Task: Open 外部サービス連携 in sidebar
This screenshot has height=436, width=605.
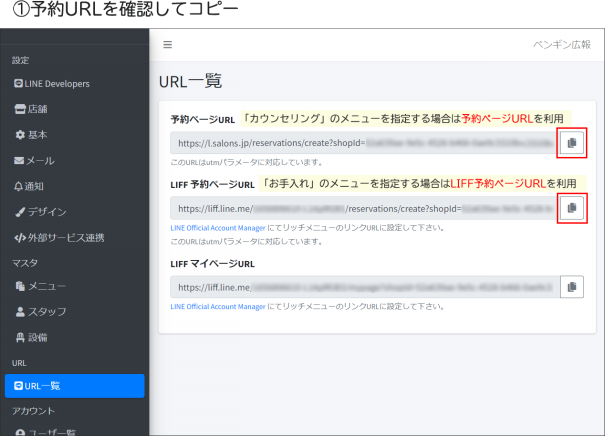Action: click(x=64, y=238)
